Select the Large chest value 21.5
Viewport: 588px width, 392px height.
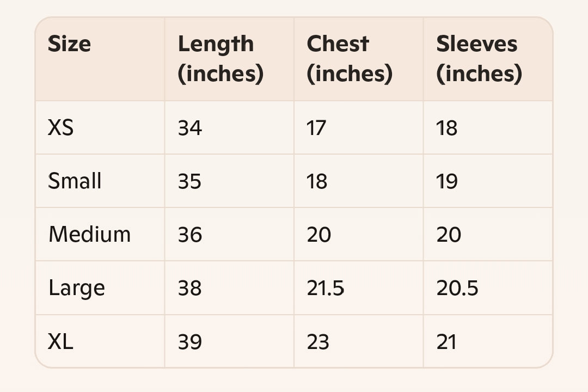(325, 289)
